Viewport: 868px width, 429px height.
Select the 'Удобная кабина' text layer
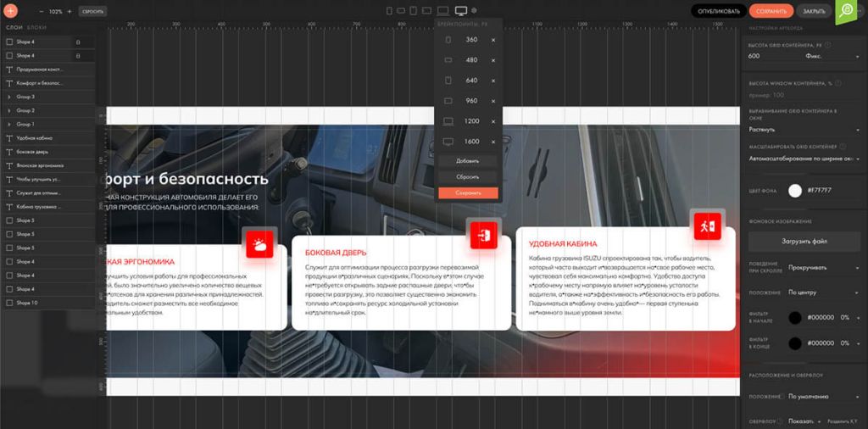click(x=34, y=137)
